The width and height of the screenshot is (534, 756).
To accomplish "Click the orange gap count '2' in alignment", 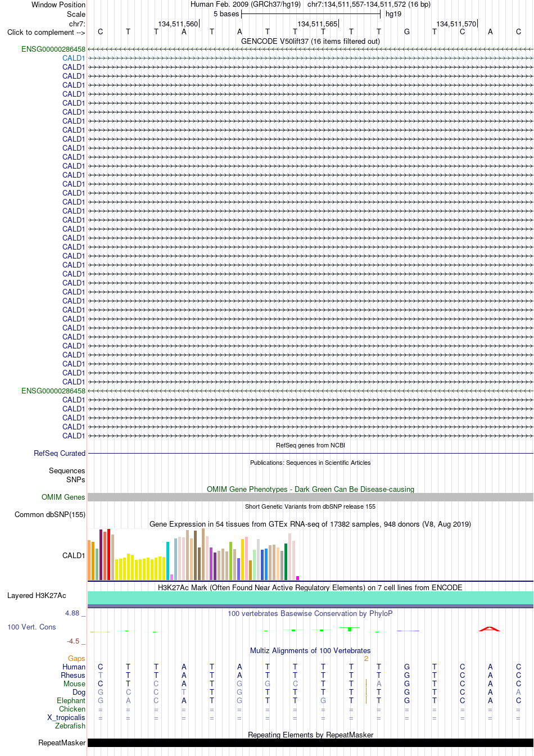I will [366, 658].
